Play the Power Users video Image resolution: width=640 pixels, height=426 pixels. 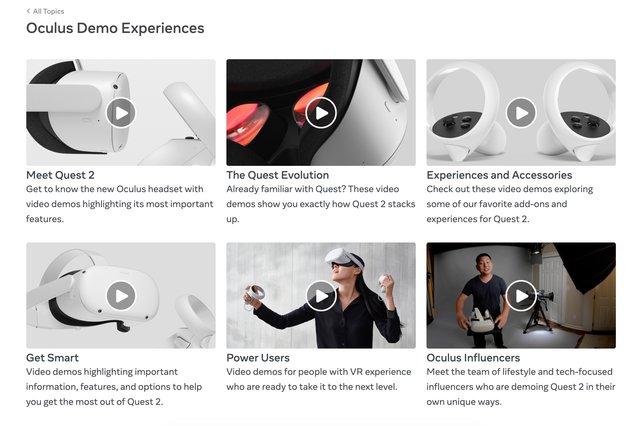(x=321, y=295)
